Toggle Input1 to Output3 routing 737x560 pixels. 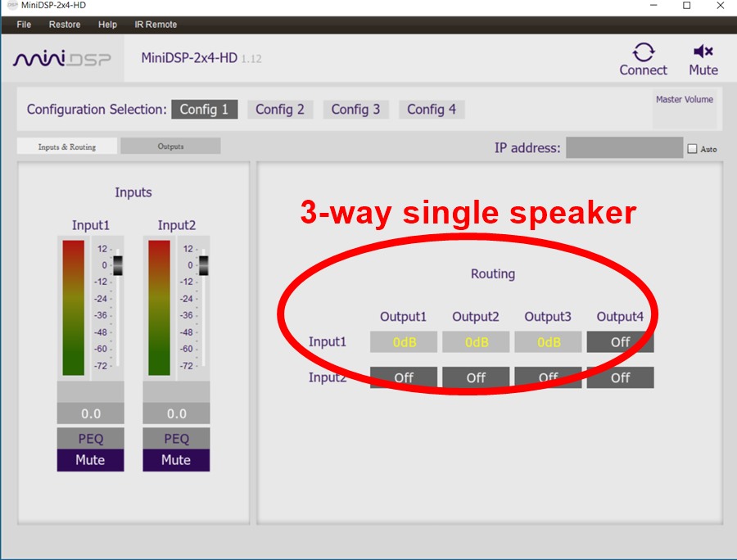coord(548,342)
